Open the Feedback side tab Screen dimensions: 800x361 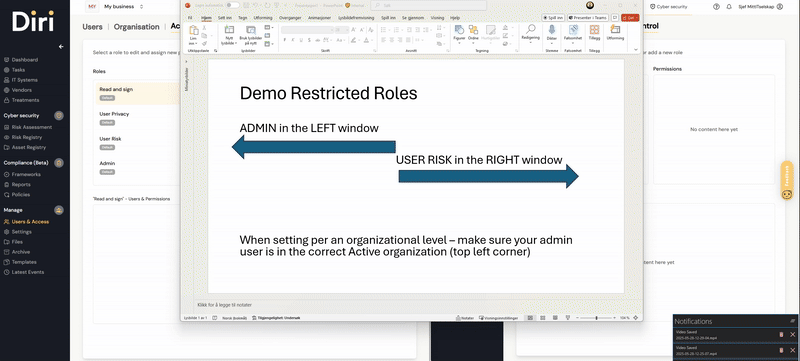(787, 180)
